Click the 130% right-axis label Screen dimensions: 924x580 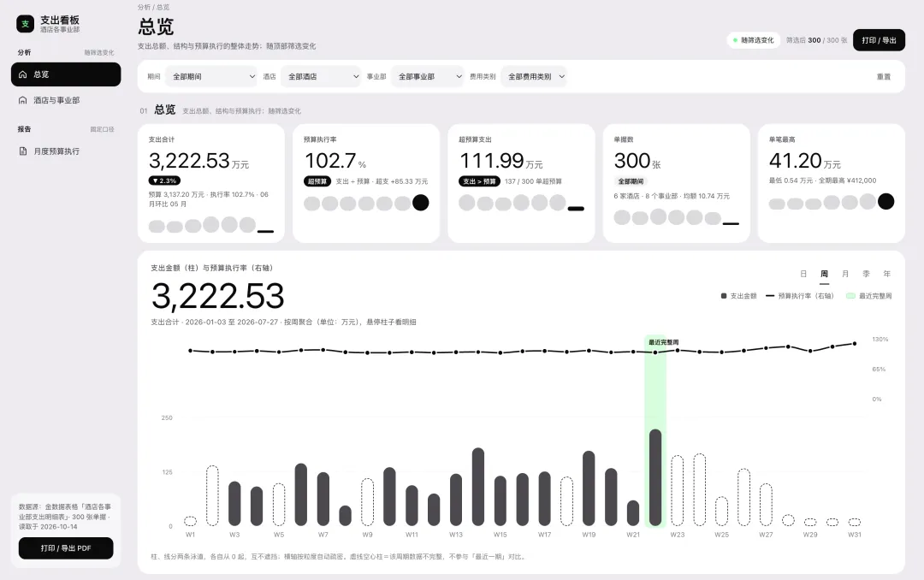(880, 340)
